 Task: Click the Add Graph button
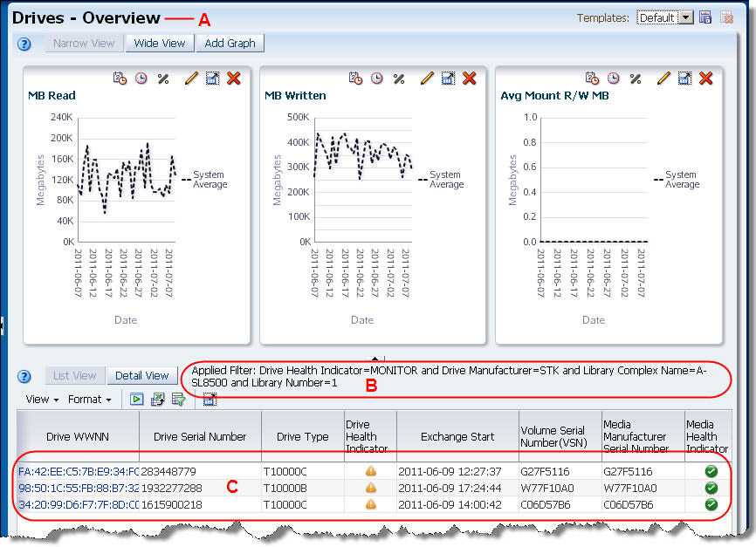pos(230,43)
